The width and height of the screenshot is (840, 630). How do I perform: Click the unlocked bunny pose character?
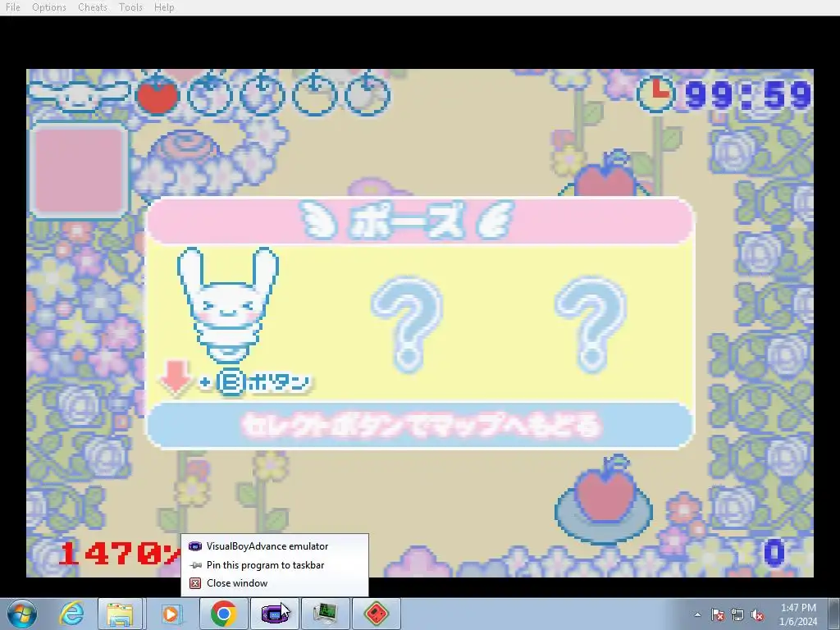(x=228, y=305)
